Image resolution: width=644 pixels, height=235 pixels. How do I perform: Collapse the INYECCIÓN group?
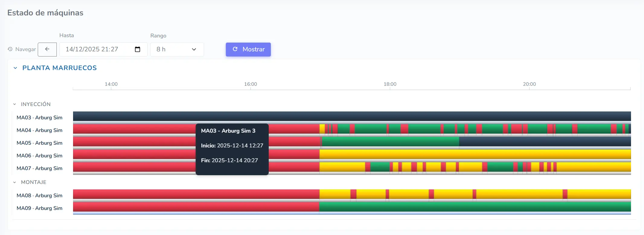coord(14,104)
